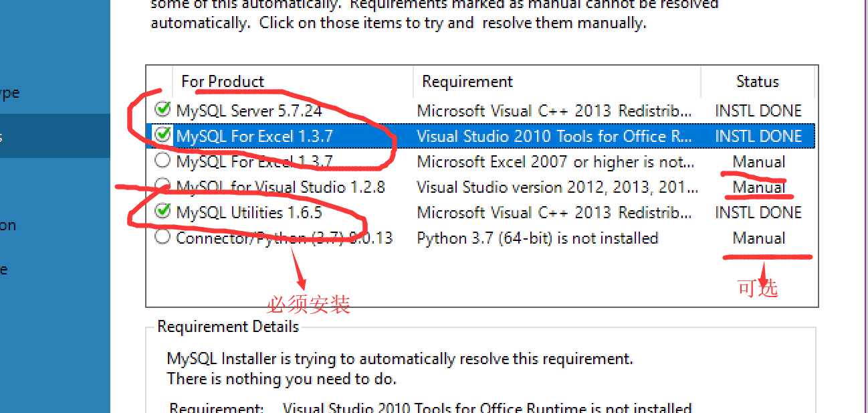Select the MySQL Server 5.7.24 product name
Viewport: 868px width, 413px height.
click(x=249, y=110)
